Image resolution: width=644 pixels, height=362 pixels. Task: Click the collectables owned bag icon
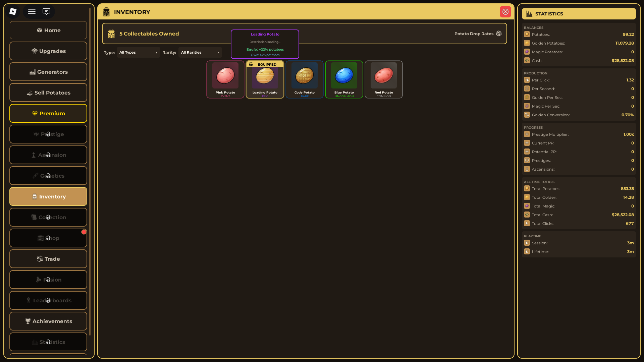(x=111, y=34)
